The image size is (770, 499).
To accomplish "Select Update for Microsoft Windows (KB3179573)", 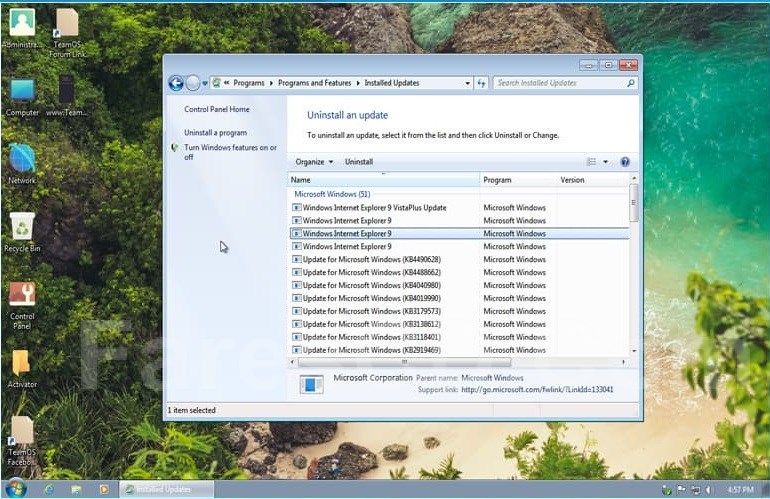I will 459,311.
